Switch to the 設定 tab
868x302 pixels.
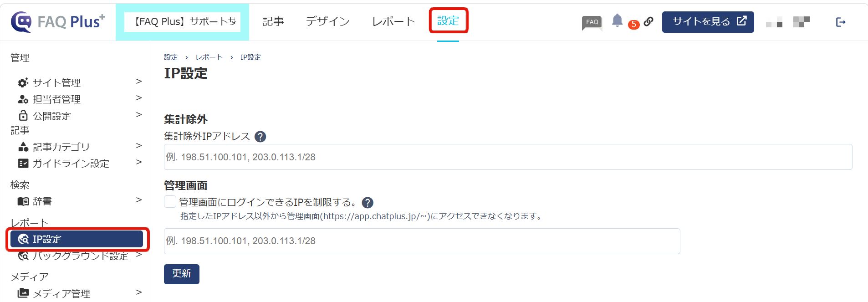click(x=448, y=20)
